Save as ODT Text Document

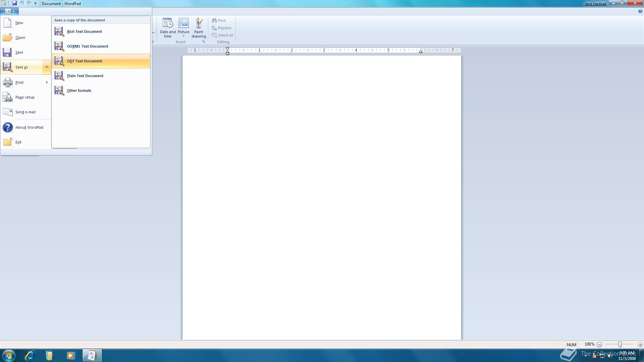tap(101, 61)
